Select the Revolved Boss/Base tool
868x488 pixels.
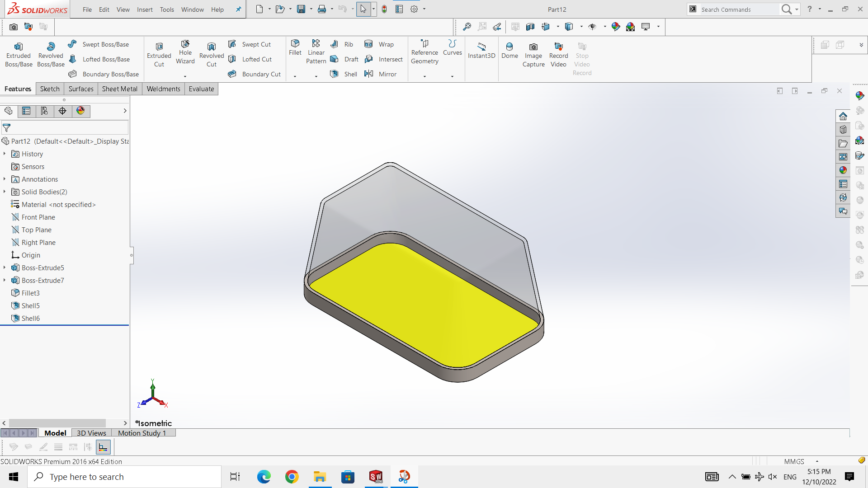(51, 55)
